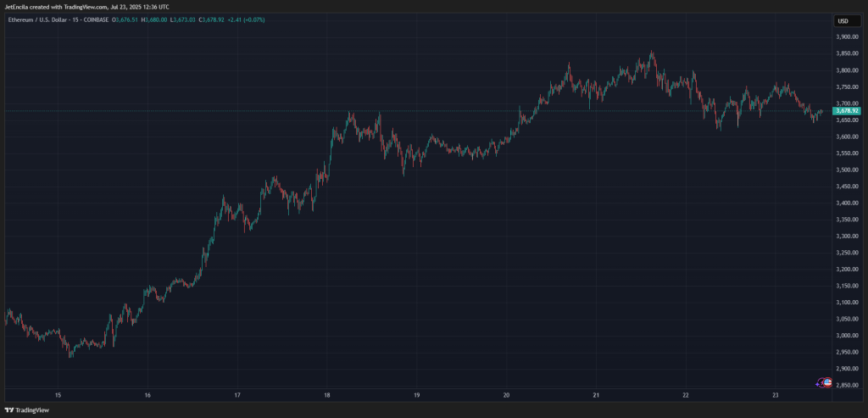Click the date label 15 on time axis
868x418 pixels.
point(58,395)
